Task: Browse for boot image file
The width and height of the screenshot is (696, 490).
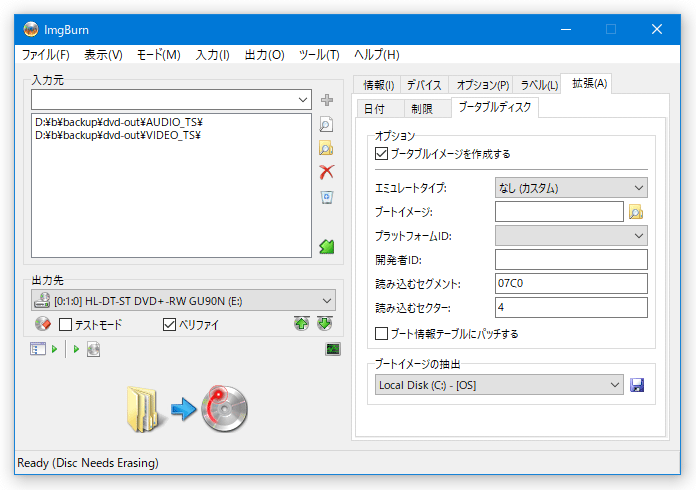Action: pyautogui.click(x=636, y=212)
